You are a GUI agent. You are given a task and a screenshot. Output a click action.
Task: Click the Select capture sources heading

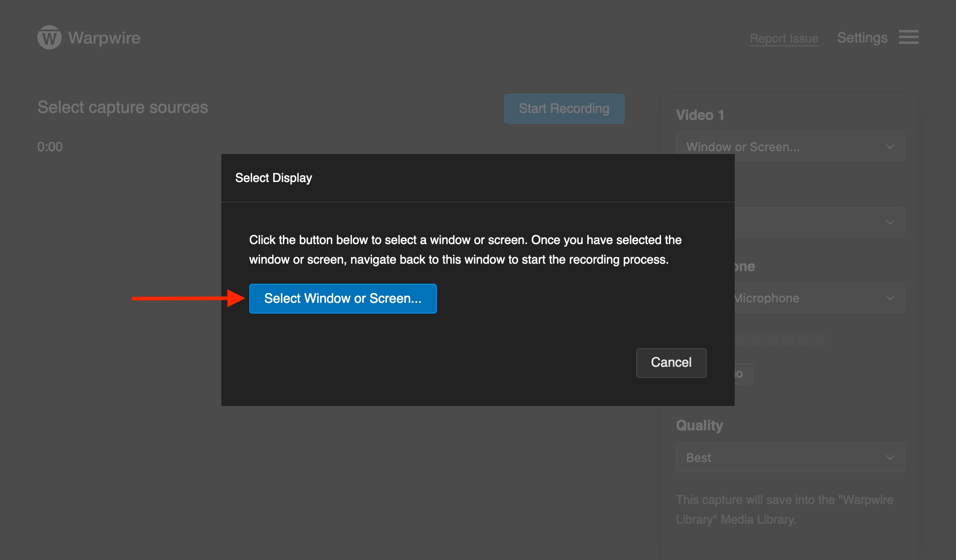pos(122,107)
